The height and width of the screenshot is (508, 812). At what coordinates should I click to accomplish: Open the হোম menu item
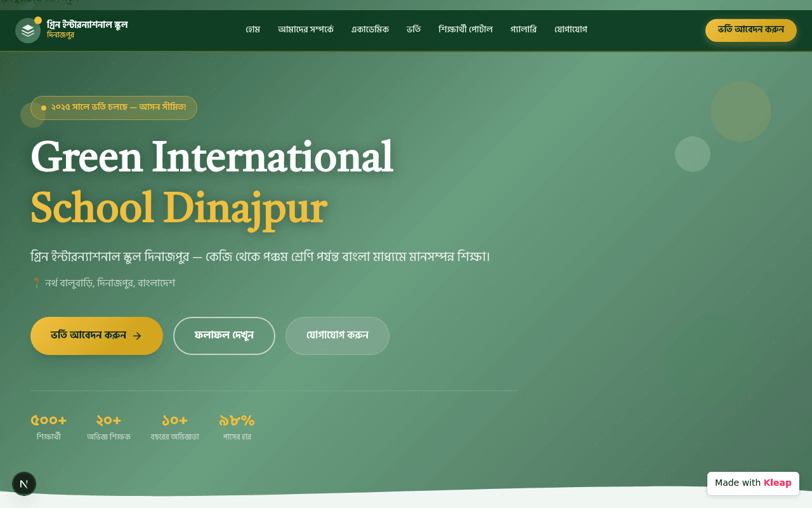tap(253, 29)
